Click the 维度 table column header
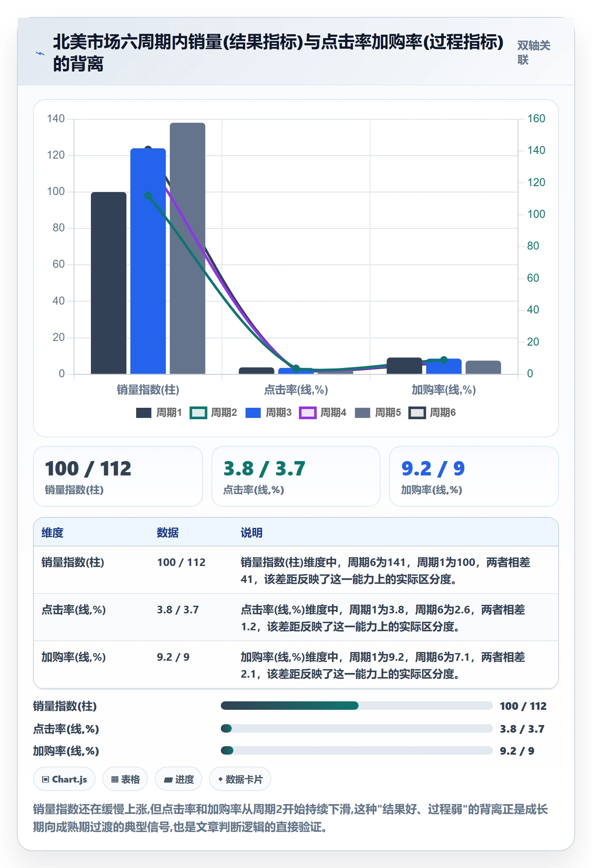Viewport: 592px width, 868px height. [x=52, y=533]
